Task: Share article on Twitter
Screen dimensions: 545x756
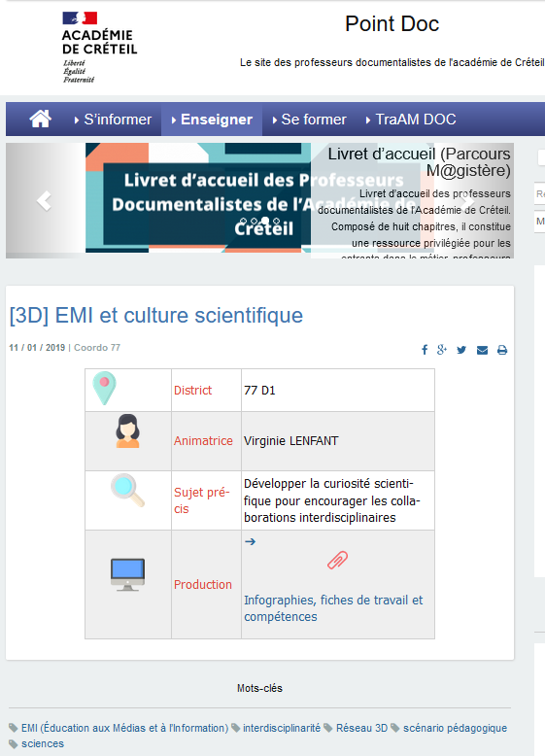Action: point(461,350)
